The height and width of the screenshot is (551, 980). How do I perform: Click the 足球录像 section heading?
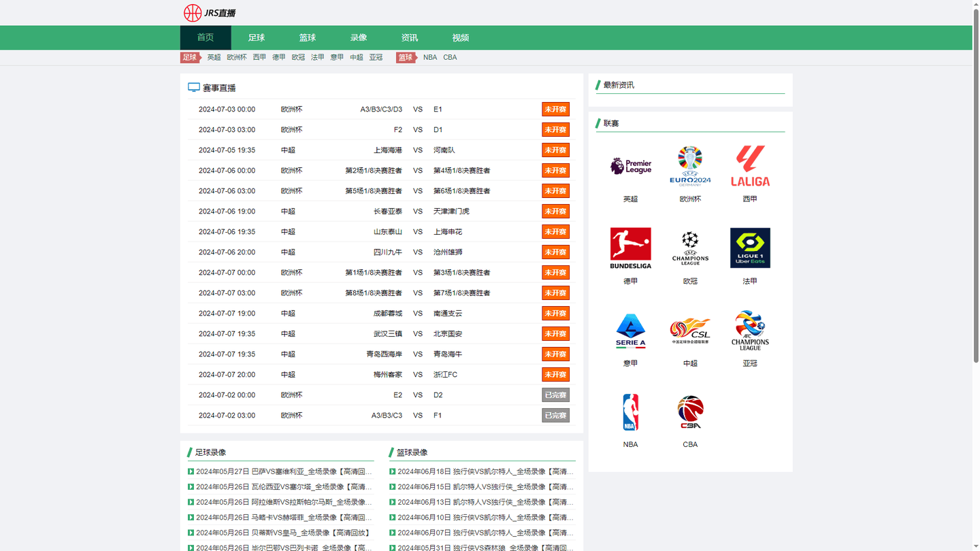(x=210, y=452)
